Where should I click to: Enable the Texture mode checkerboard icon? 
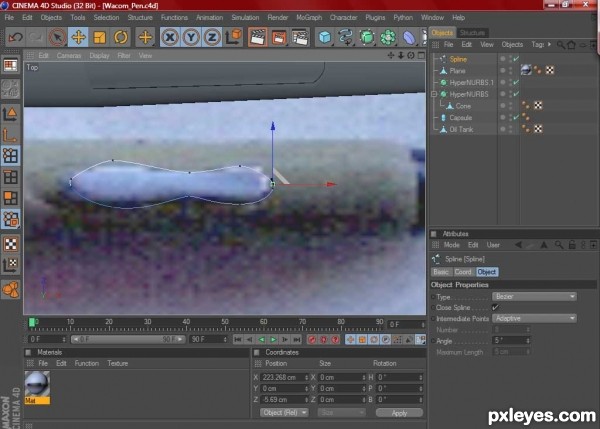tap(10, 244)
